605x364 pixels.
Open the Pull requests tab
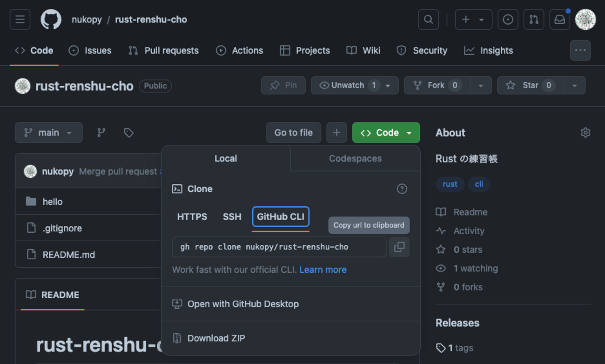pos(163,50)
